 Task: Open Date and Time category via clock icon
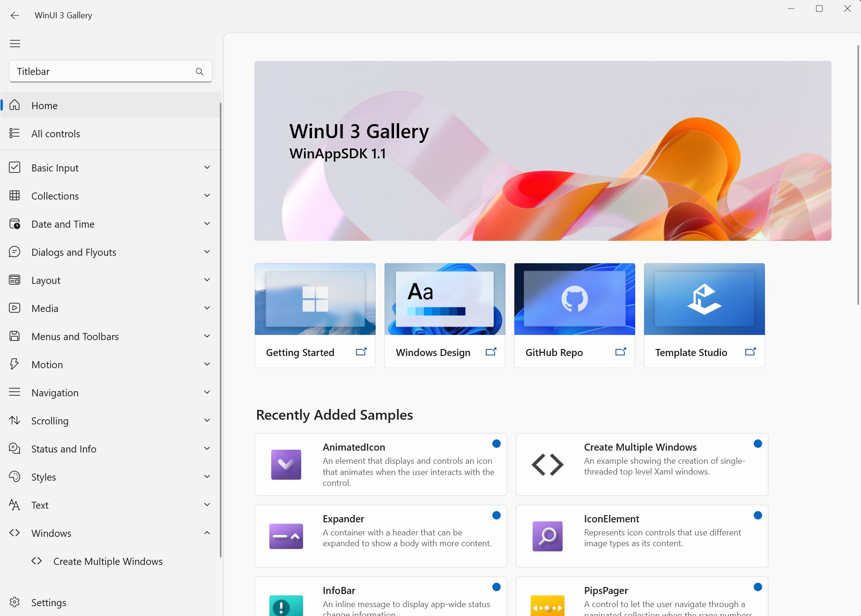pos(15,224)
